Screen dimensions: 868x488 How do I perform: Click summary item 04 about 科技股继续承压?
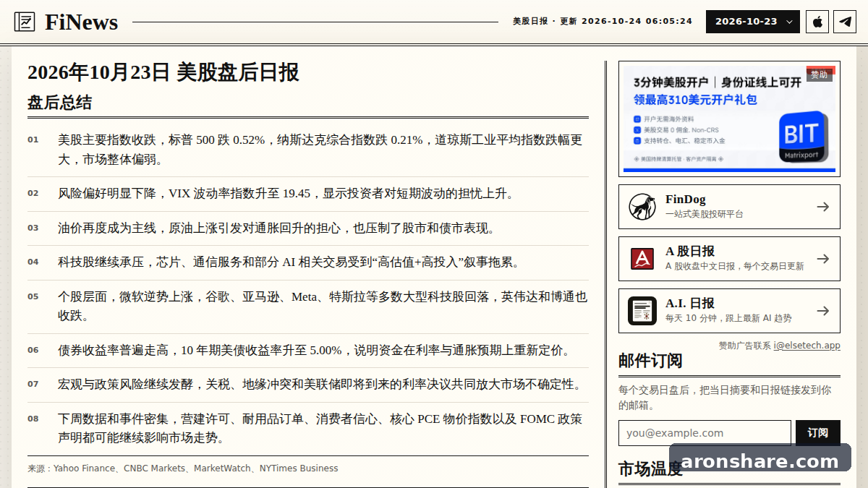click(308, 262)
